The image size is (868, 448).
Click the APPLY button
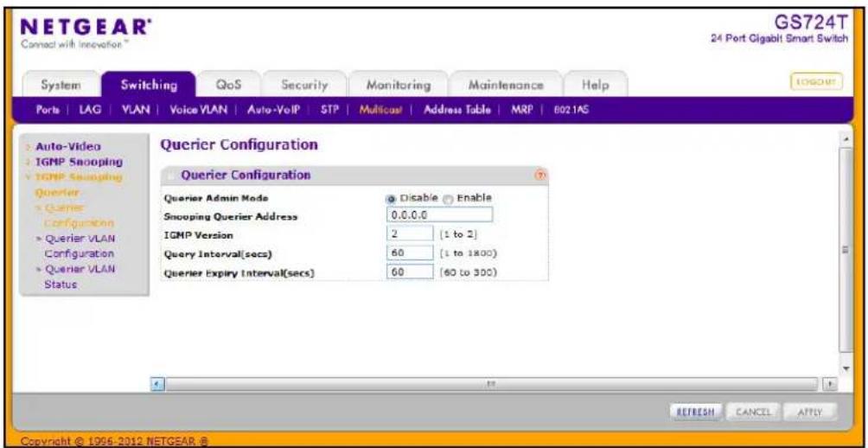pyautogui.click(x=810, y=412)
